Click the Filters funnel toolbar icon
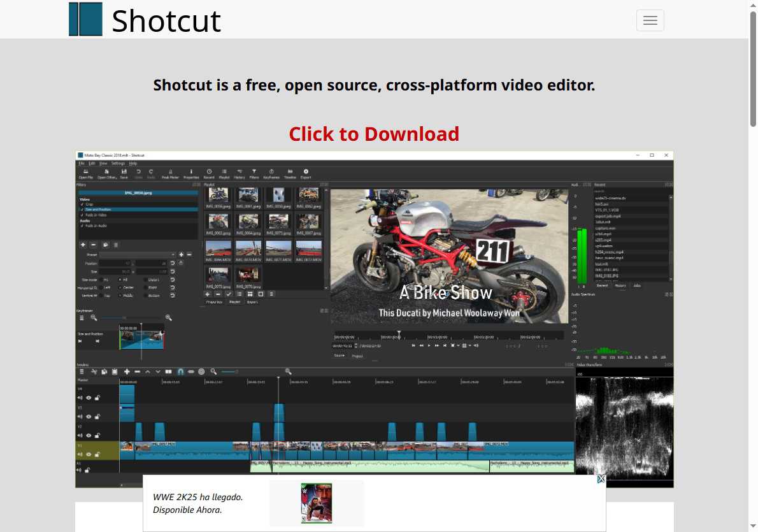The height and width of the screenshot is (532, 758). click(254, 174)
